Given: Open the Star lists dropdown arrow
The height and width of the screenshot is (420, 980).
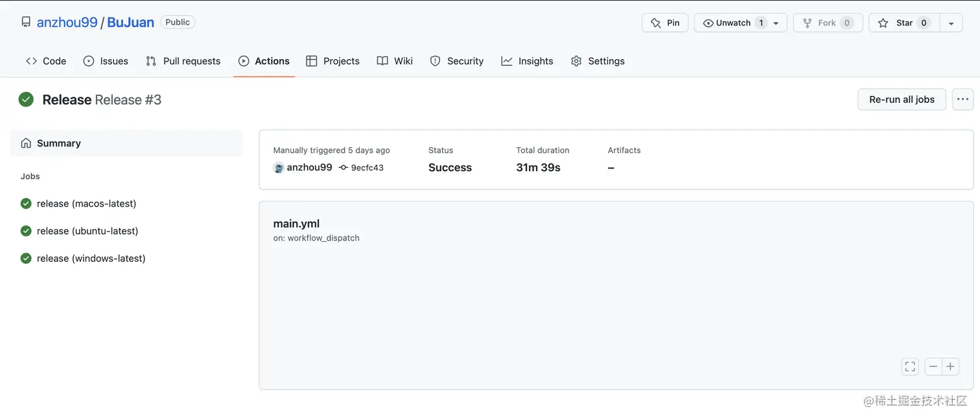Looking at the screenshot, I should pos(951,23).
